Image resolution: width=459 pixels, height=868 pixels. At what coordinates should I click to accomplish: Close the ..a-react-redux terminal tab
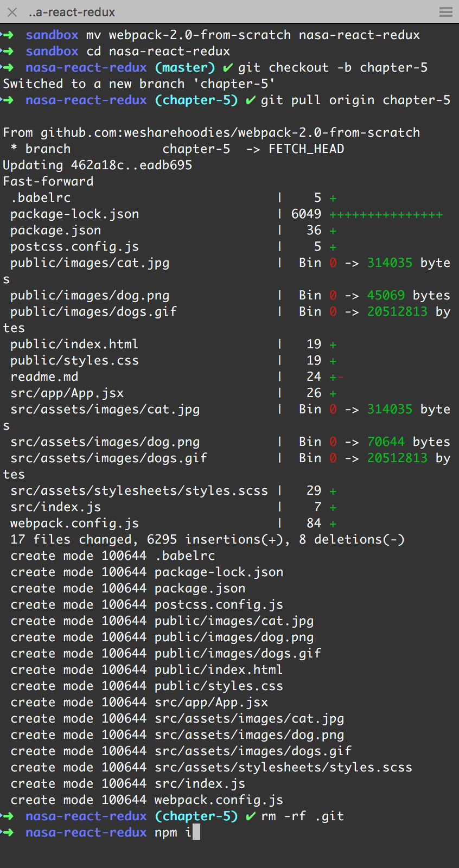pos(12,12)
